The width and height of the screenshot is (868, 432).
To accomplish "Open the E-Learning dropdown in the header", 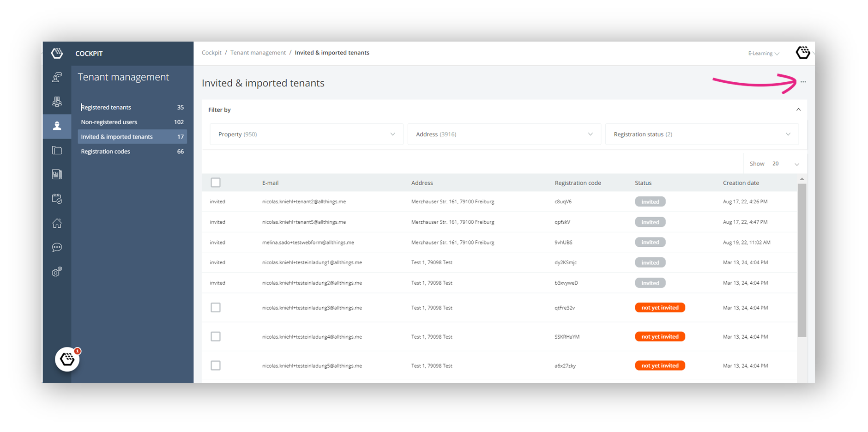I will [x=764, y=53].
